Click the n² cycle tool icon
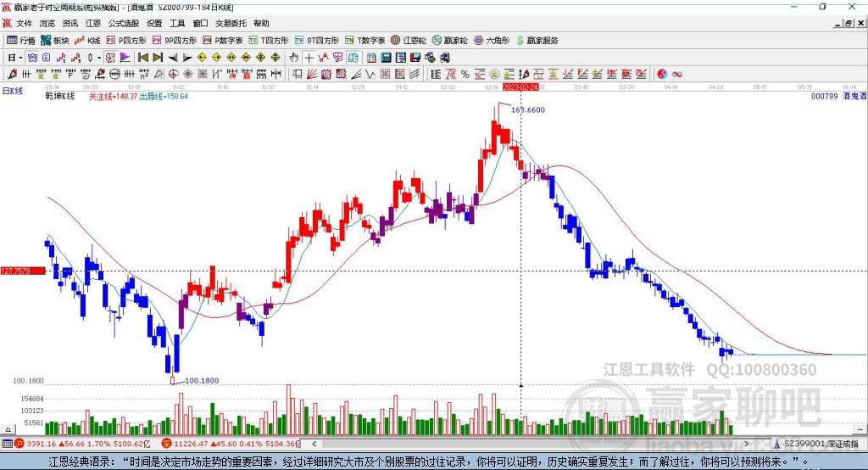 point(144,75)
